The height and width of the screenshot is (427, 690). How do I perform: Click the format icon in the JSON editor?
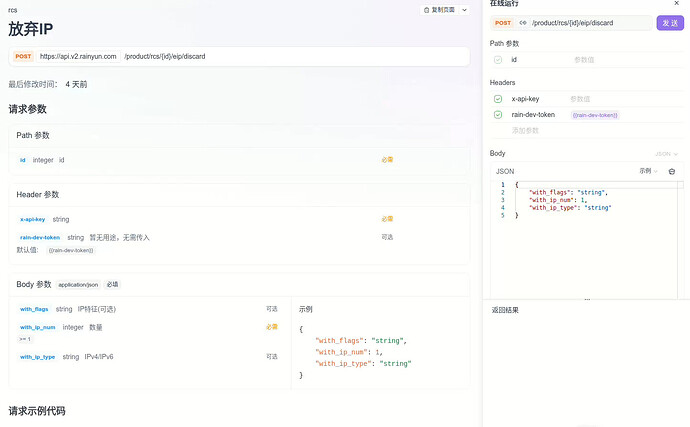[x=671, y=171]
